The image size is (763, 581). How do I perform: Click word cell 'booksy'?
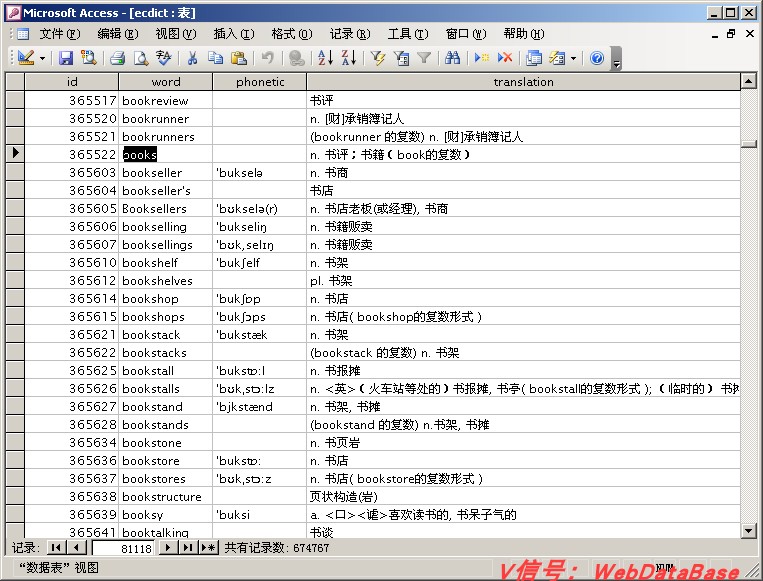(165, 514)
